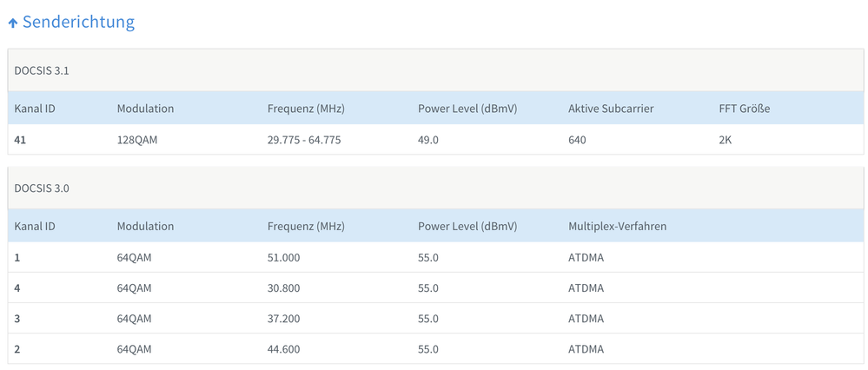Screen dimensions: 868x370
Task: Click the 2K FFT size value
Action: point(726,140)
